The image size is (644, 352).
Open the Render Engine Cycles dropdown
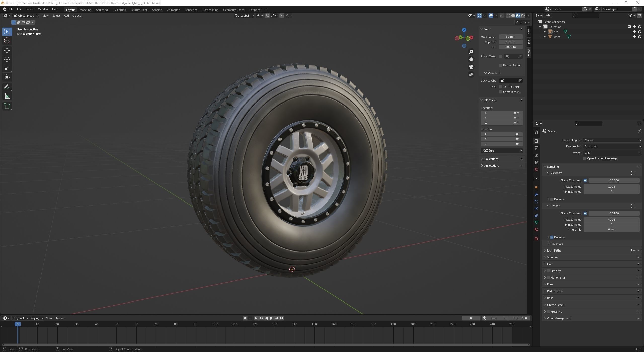point(612,140)
